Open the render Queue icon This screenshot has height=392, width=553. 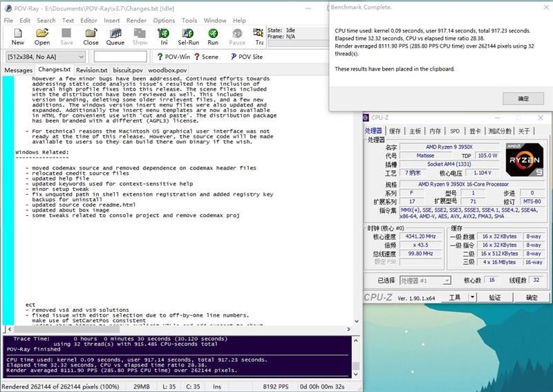pyautogui.click(x=115, y=37)
